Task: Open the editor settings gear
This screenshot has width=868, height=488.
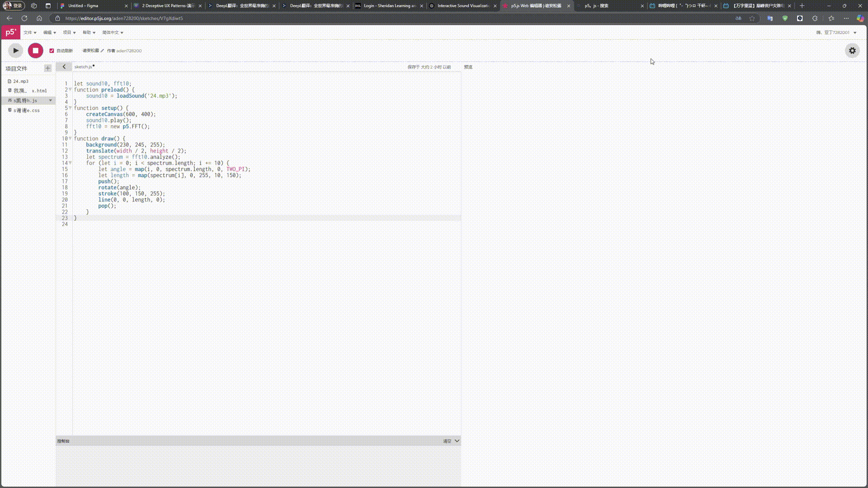Action: click(852, 51)
